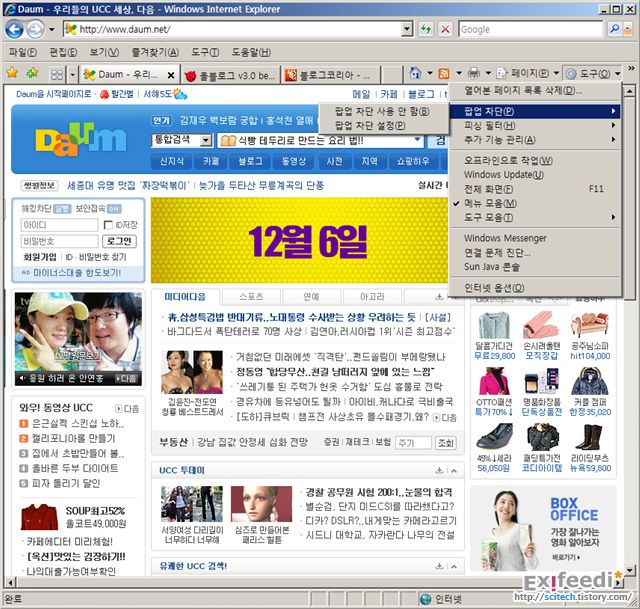Viewport: 640px width, 609px height.
Task: Select 오프라인으로 작업(W) menu entry
Action: [x=535, y=160]
